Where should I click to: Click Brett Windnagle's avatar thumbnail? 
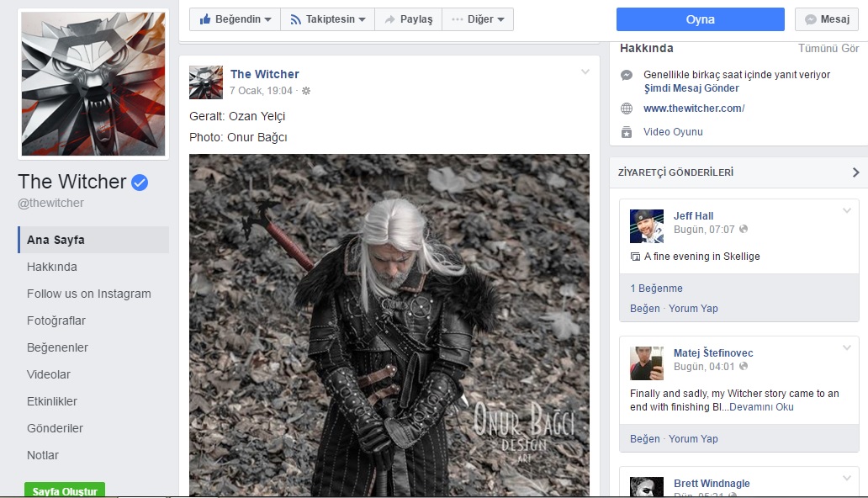click(647, 487)
